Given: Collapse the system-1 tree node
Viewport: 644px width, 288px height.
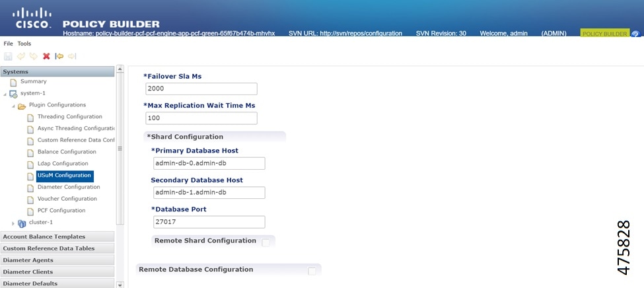Looking at the screenshot, I should click(x=5, y=94).
